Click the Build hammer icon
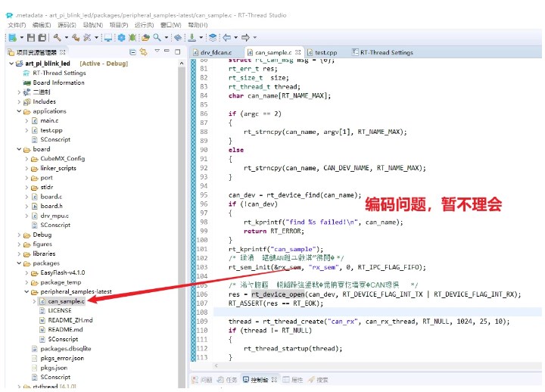Image resolution: width=545 pixels, height=392 pixels. (57, 38)
